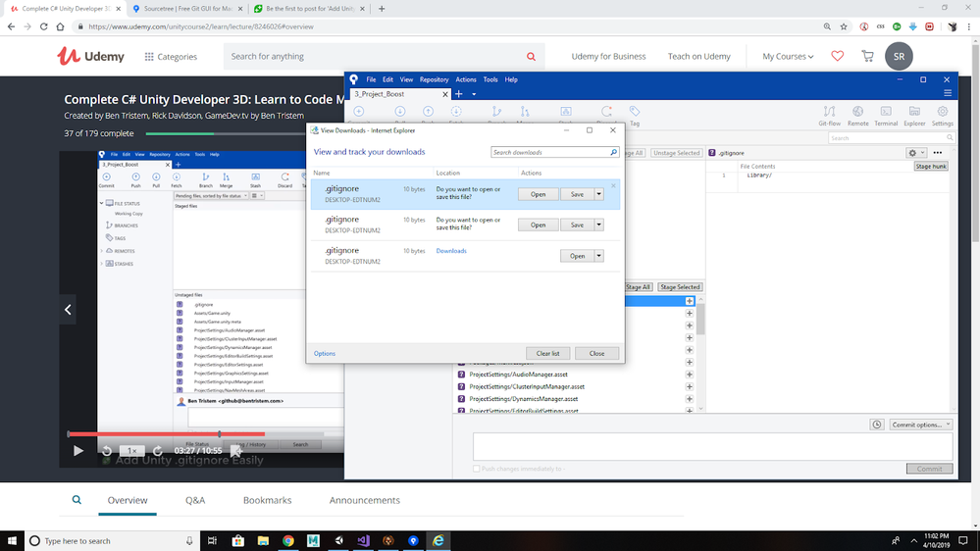Viewport: 980px width, 551px height.
Task: Click the Push icon in Sourcetree toolbar
Action: click(428, 113)
